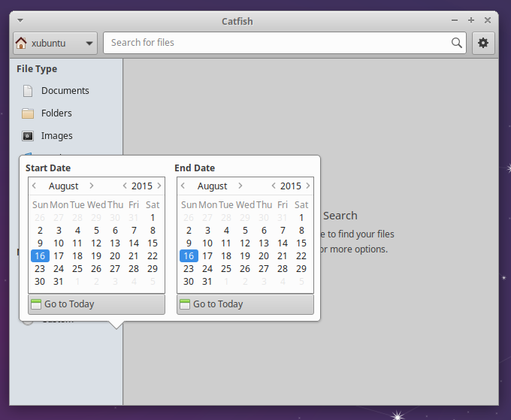This screenshot has height=420, width=511.
Task: Select the Folders file type filter
Action: 56,113
